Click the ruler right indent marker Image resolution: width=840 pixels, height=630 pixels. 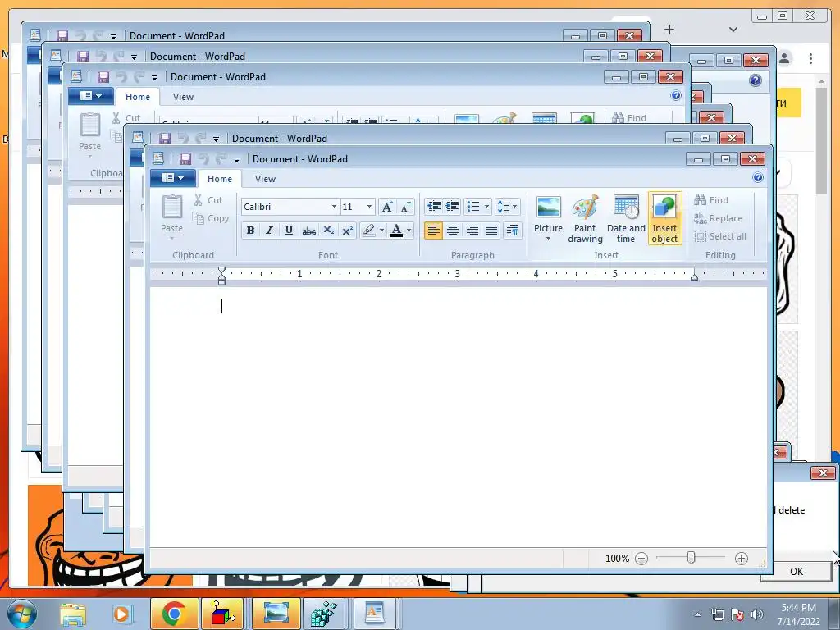point(694,276)
